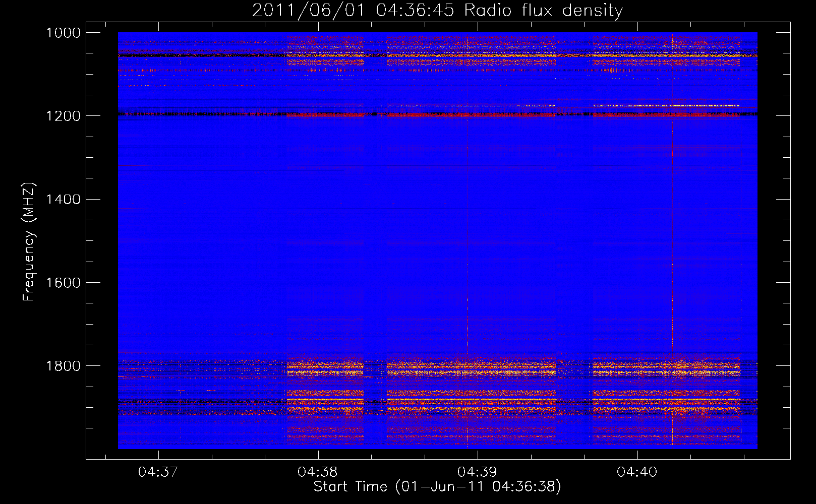Click the 04:37 time tick label

(158, 472)
